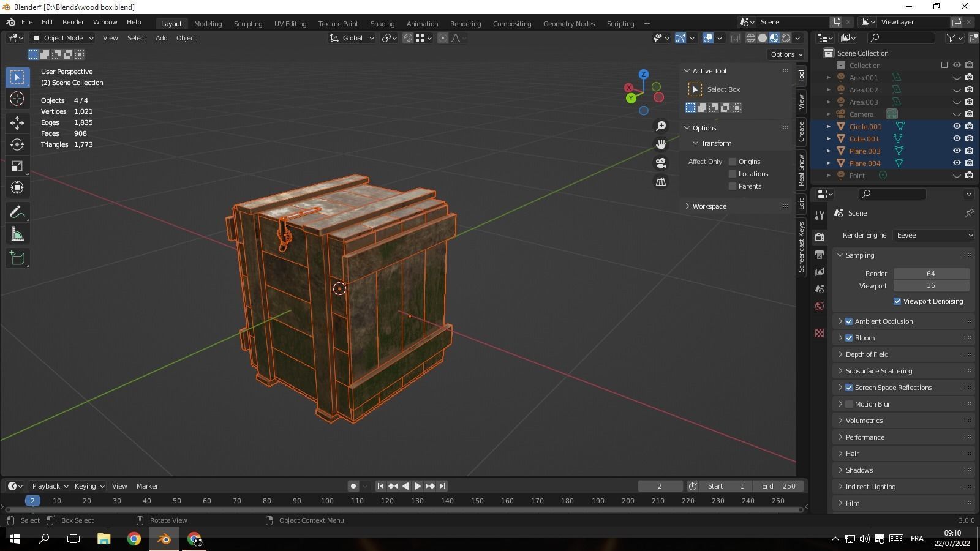
Task: Switch to solid viewport shading
Action: (x=763, y=38)
